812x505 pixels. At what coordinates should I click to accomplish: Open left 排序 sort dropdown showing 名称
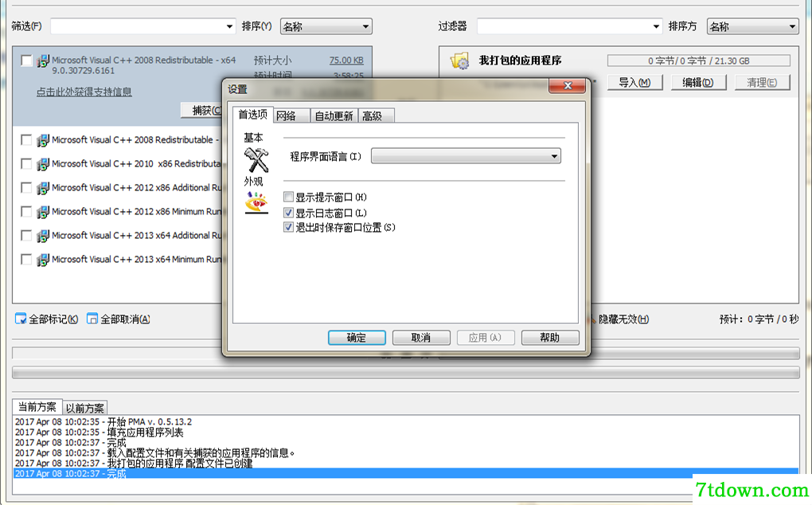tap(326, 26)
